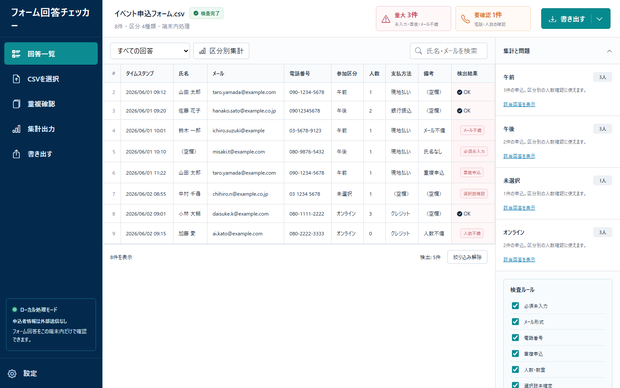Go to 重複確認 in the sidebar
620x388 pixels.
coord(51,104)
